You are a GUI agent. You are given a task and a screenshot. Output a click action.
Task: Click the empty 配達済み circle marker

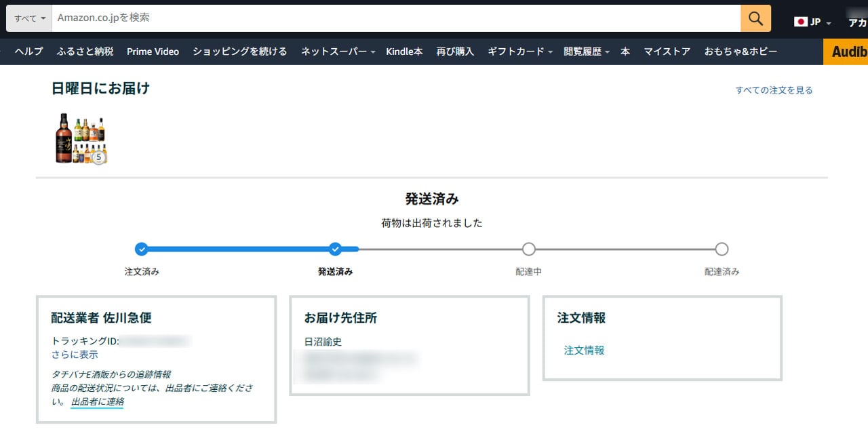tap(722, 249)
